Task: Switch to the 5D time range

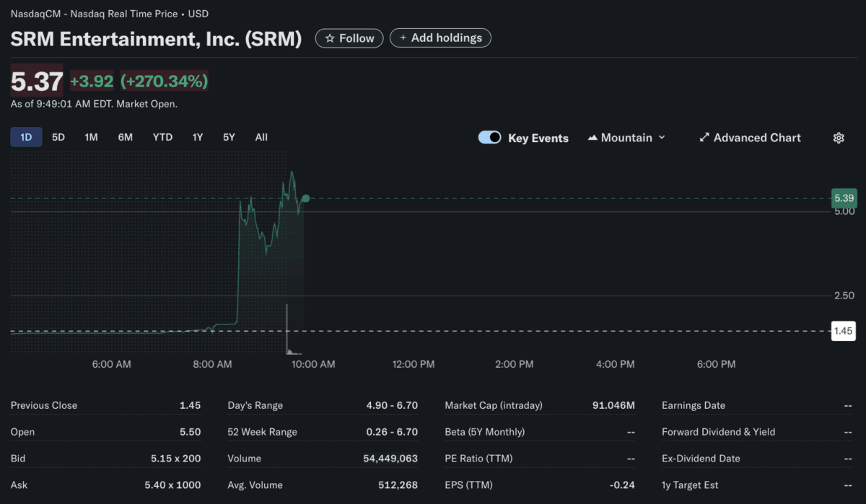Action: click(x=58, y=137)
